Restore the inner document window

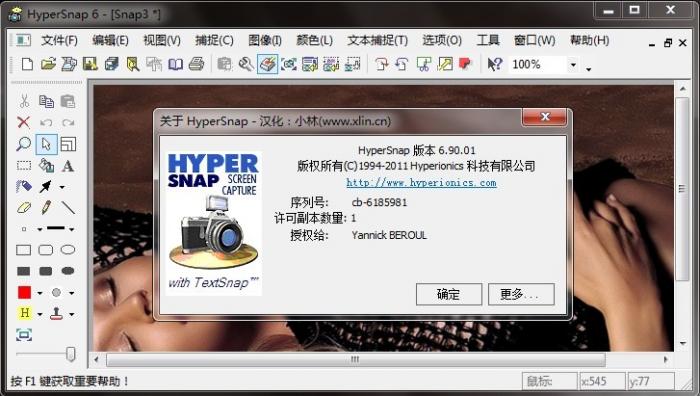668,43
